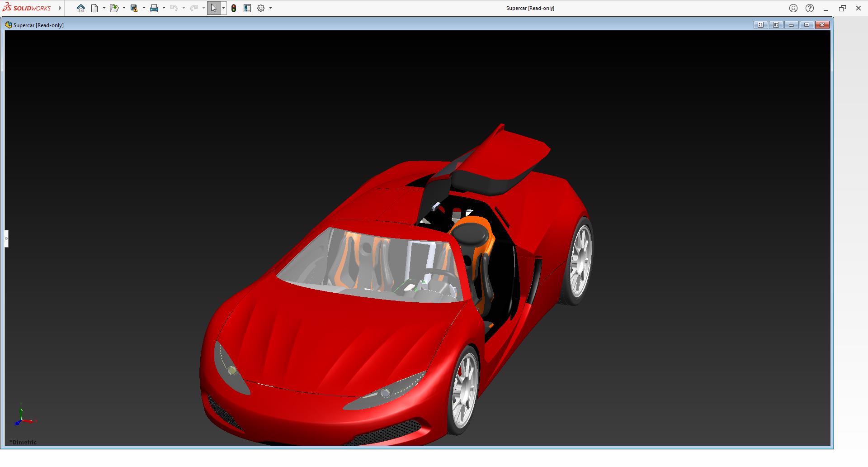Open File Properties list icon

pos(247,8)
